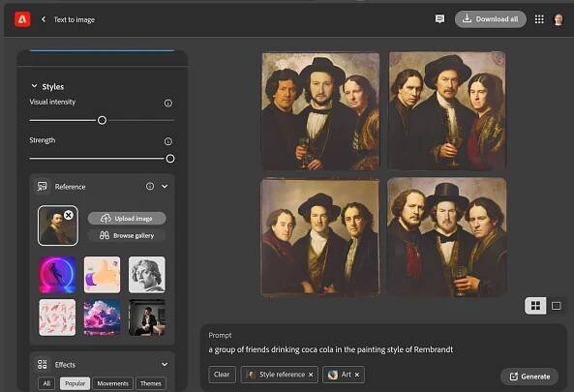
Task: Adjust the Strength slider handle
Action: 170,159
